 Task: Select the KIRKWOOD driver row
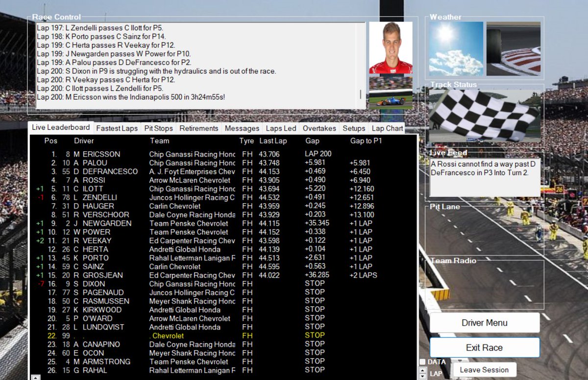coord(223,310)
